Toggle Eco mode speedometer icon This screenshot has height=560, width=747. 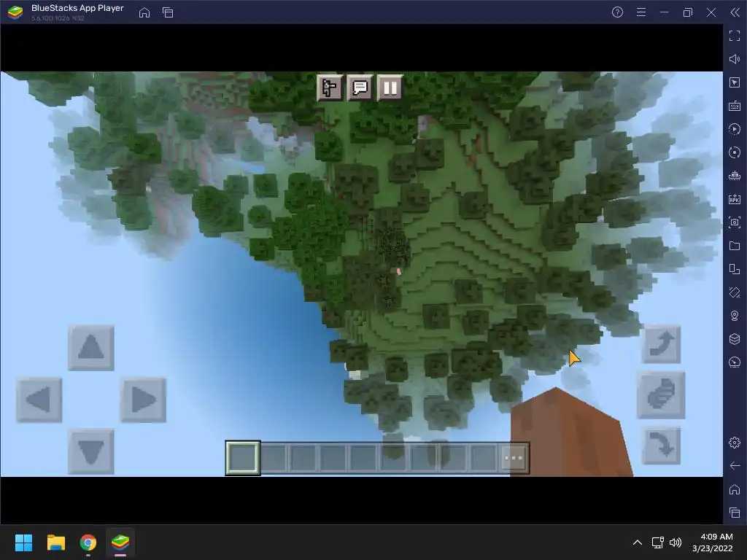point(735,362)
